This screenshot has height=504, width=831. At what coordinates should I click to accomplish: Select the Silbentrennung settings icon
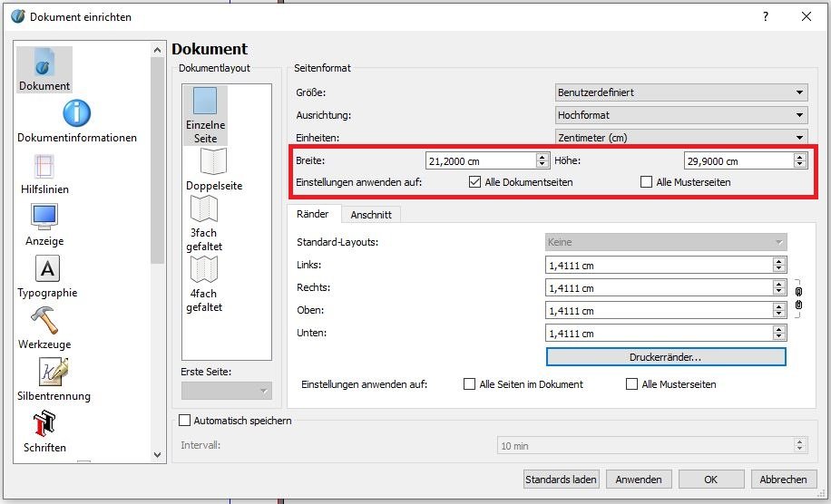coord(54,373)
